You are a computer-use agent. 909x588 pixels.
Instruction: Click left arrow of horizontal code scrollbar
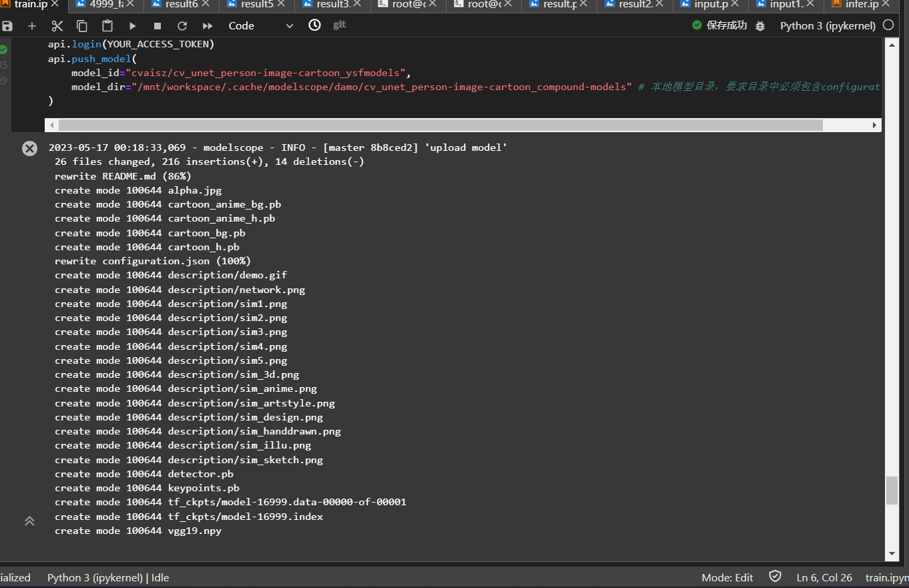click(52, 125)
